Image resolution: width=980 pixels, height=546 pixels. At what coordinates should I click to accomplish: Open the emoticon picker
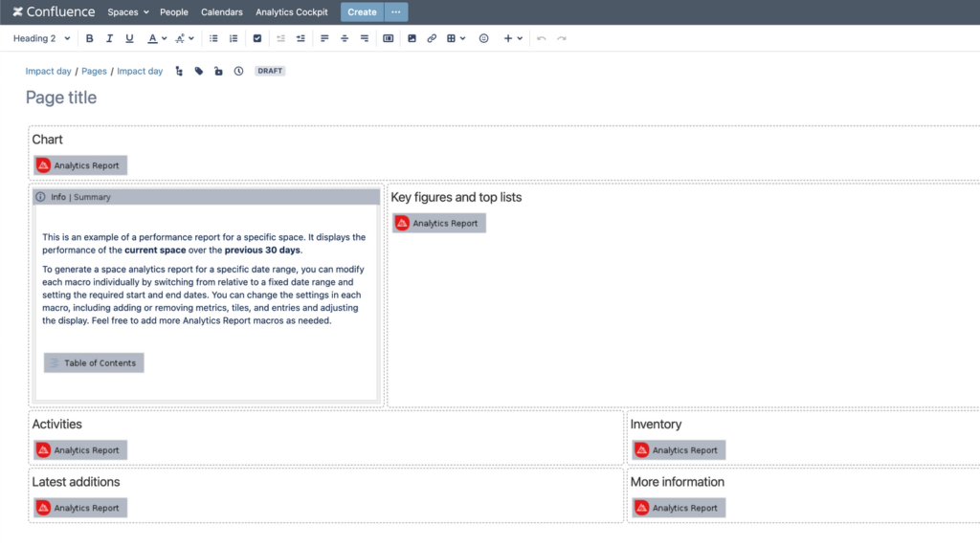tap(483, 38)
